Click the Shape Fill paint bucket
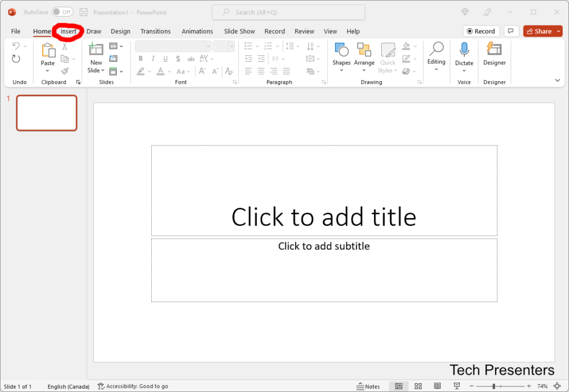 pyautogui.click(x=406, y=46)
